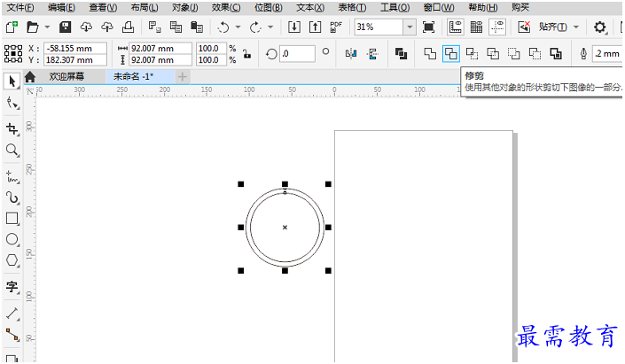Add a new document tab with plus
This screenshot has width=625, height=364.
click(x=182, y=76)
